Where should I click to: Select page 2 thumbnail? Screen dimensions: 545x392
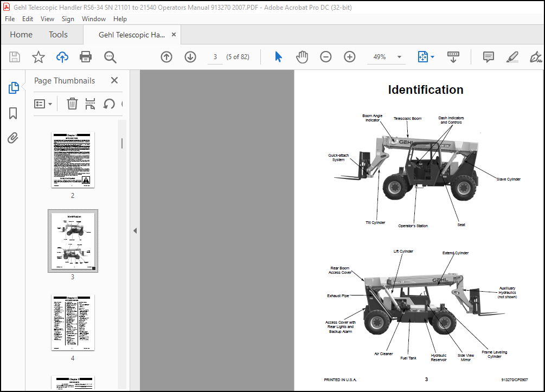[x=73, y=160]
